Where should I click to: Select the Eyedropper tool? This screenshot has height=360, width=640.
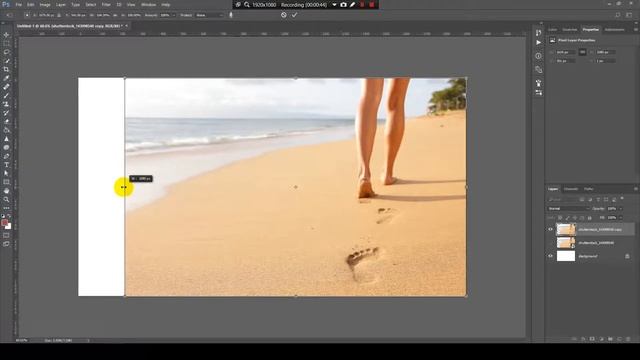tap(6, 78)
